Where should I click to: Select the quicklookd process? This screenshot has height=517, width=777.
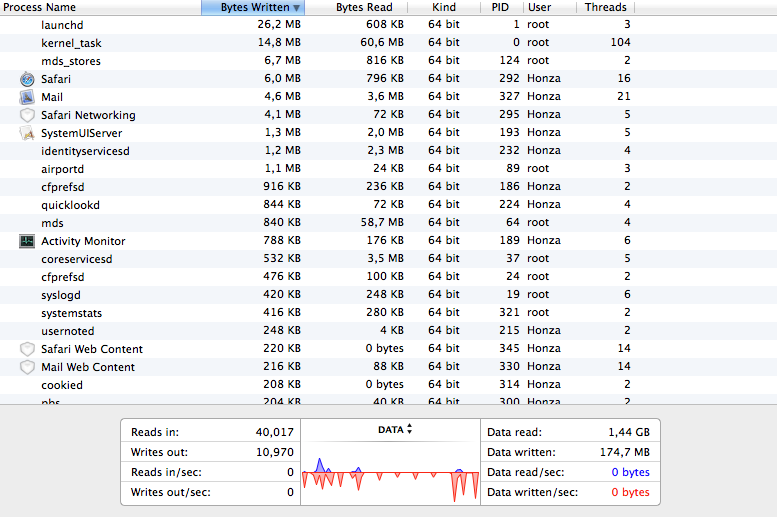[70, 205]
